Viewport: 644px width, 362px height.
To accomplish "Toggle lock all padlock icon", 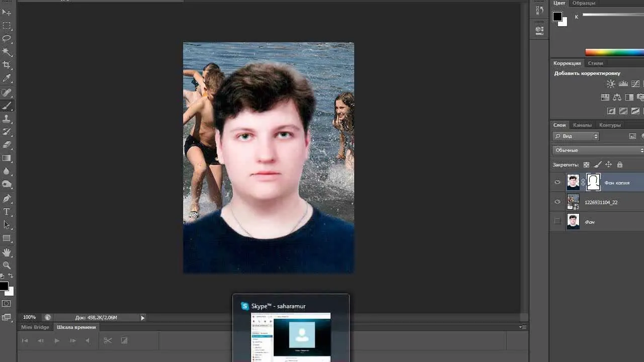I will click(620, 164).
